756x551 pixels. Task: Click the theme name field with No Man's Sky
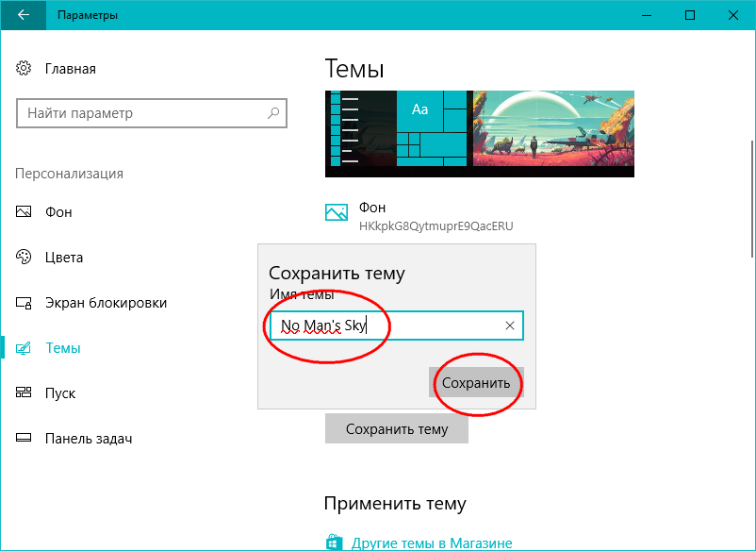pos(396,326)
